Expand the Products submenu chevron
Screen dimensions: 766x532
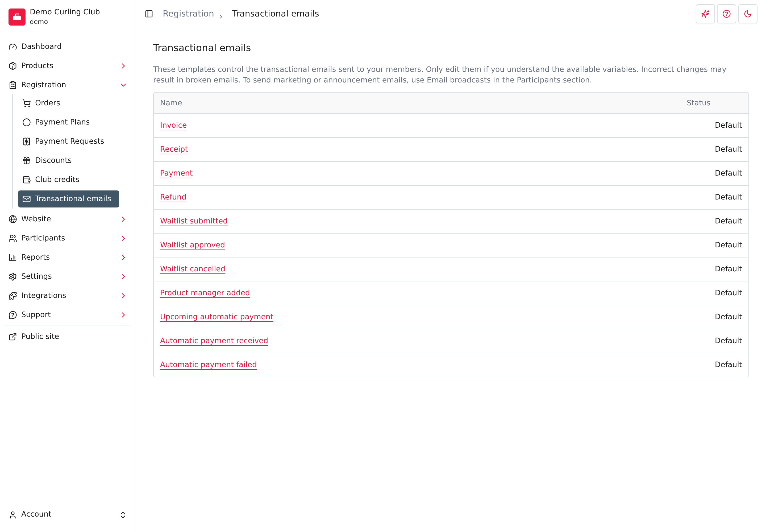pos(123,66)
